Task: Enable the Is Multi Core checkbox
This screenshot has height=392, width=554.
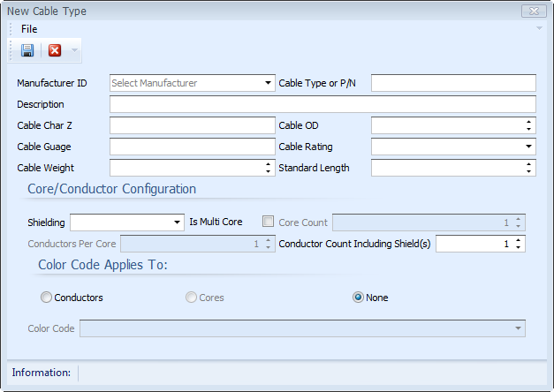Action: click(x=269, y=222)
